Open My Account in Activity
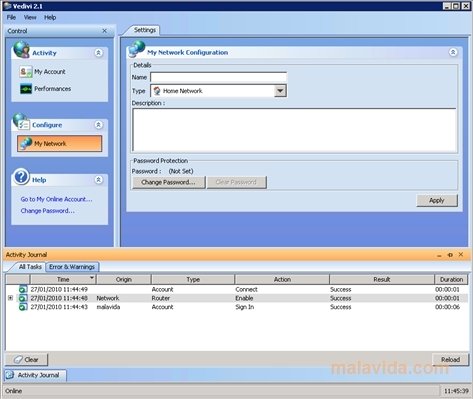 (x=50, y=72)
